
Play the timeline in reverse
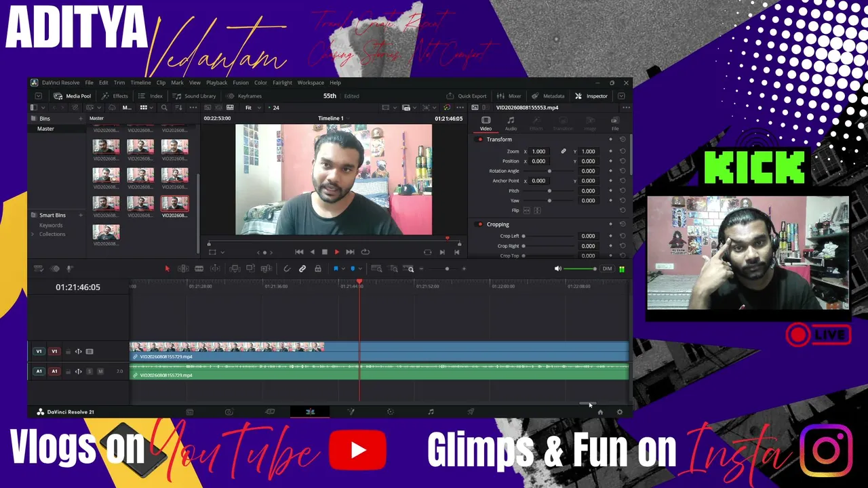point(312,252)
